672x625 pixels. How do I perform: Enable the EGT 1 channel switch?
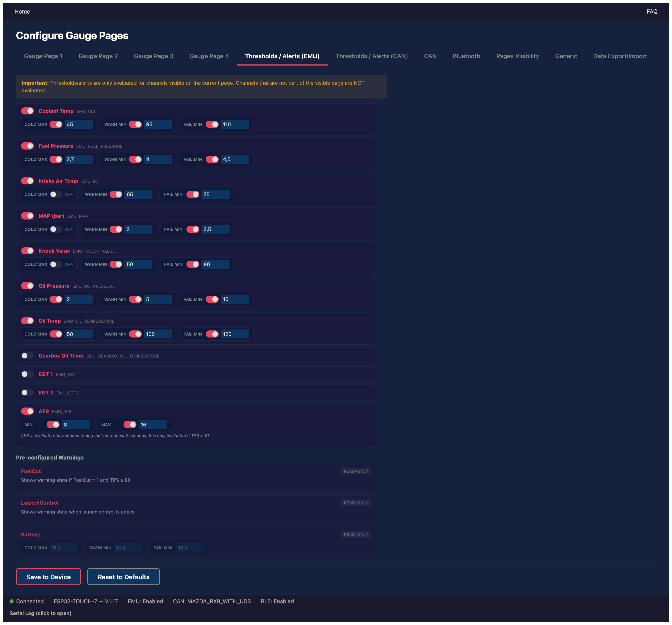(x=27, y=374)
